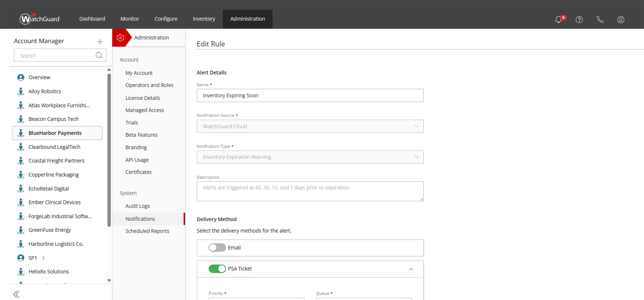This screenshot has width=644, height=300.
Task: Open the Notification Type dropdown
Action: pos(310,157)
